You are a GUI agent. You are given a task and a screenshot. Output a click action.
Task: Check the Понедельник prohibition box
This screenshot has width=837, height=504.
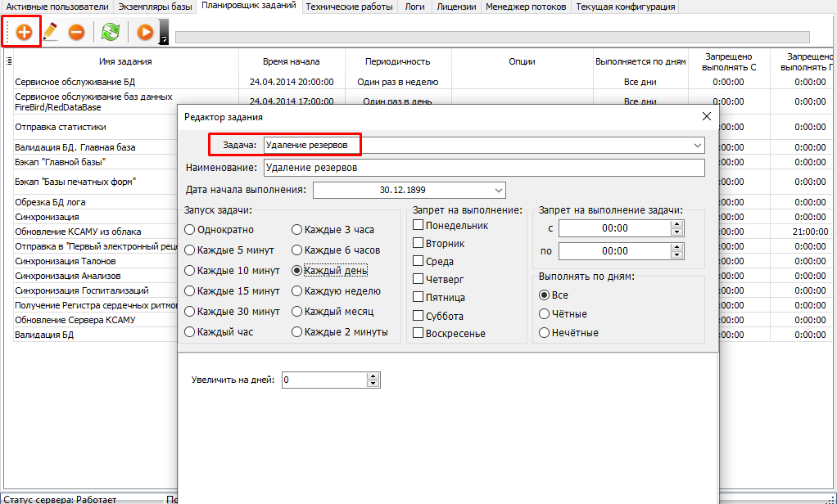418,225
